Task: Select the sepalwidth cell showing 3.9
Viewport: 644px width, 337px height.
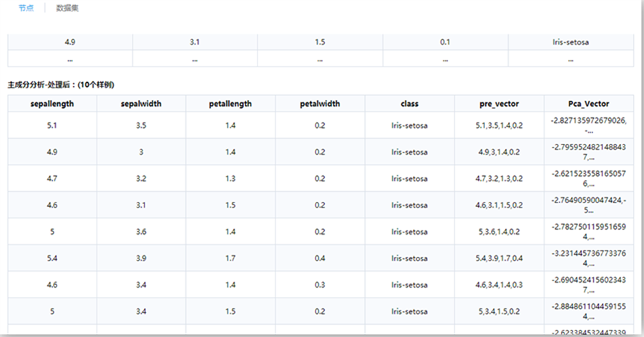Action: (x=140, y=258)
